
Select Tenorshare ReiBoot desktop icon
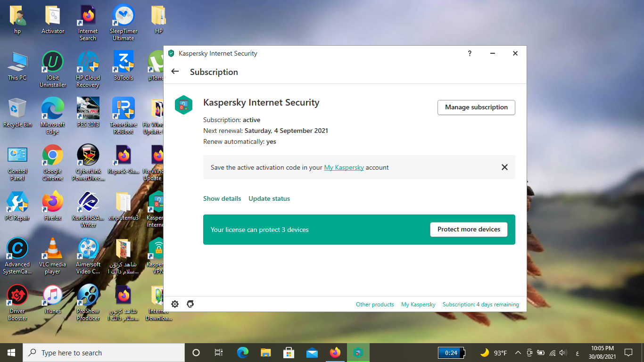pos(123,116)
